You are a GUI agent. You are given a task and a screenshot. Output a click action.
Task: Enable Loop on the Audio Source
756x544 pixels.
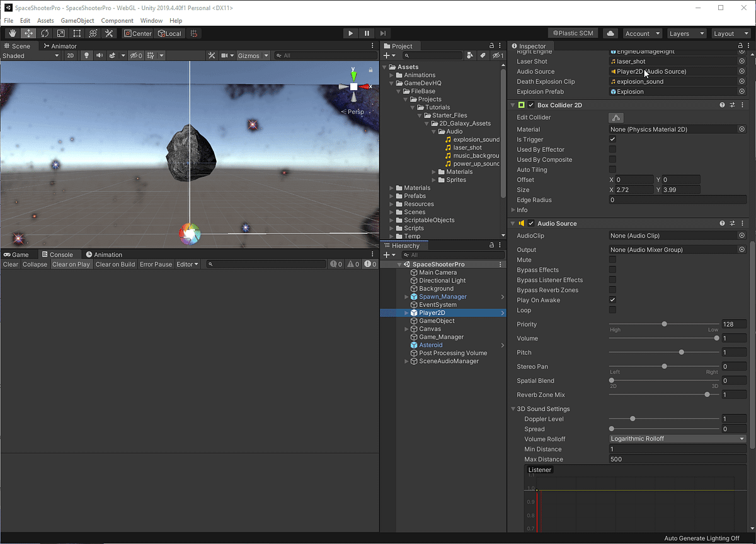coord(612,310)
